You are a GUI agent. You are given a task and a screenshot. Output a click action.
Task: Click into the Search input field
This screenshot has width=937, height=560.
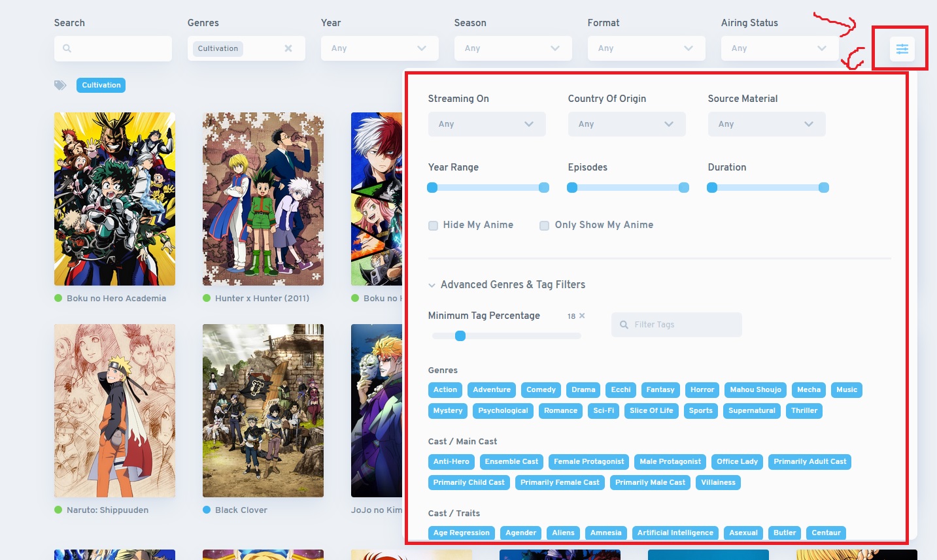pyautogui.click(x=113, y=48)
